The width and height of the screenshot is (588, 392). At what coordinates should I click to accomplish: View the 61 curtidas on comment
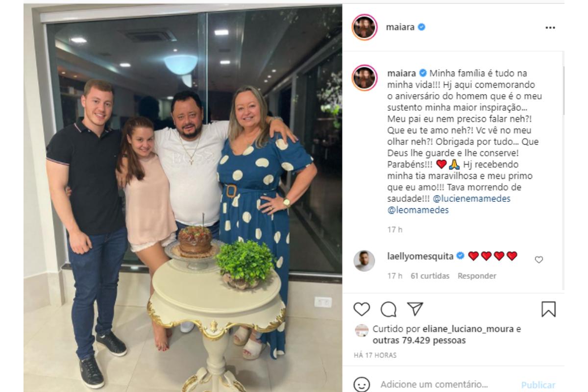click(430, 276)
